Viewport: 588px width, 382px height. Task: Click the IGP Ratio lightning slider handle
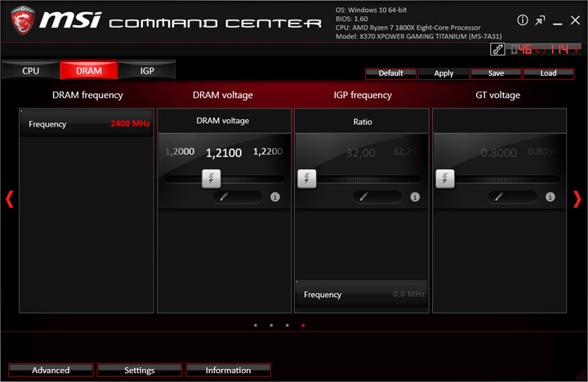(x=307, y=179)
